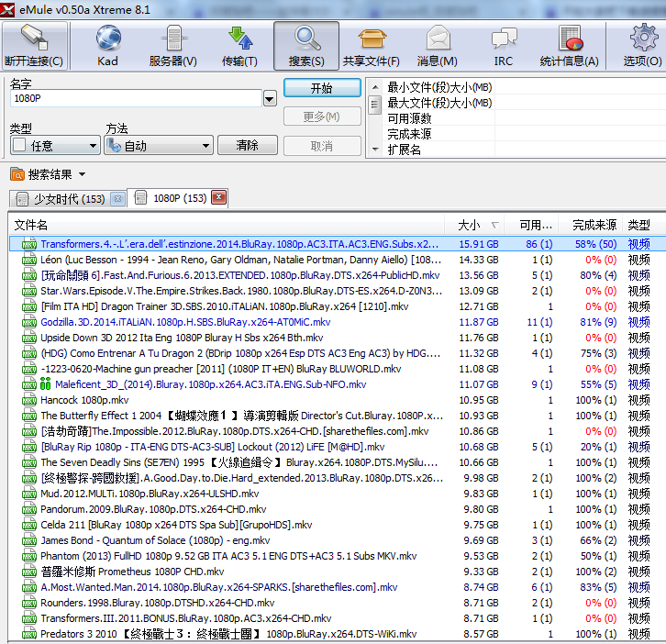This screenshot has height=644, width=666.
Task: Click the 更多(M) button
Action: 322,117
